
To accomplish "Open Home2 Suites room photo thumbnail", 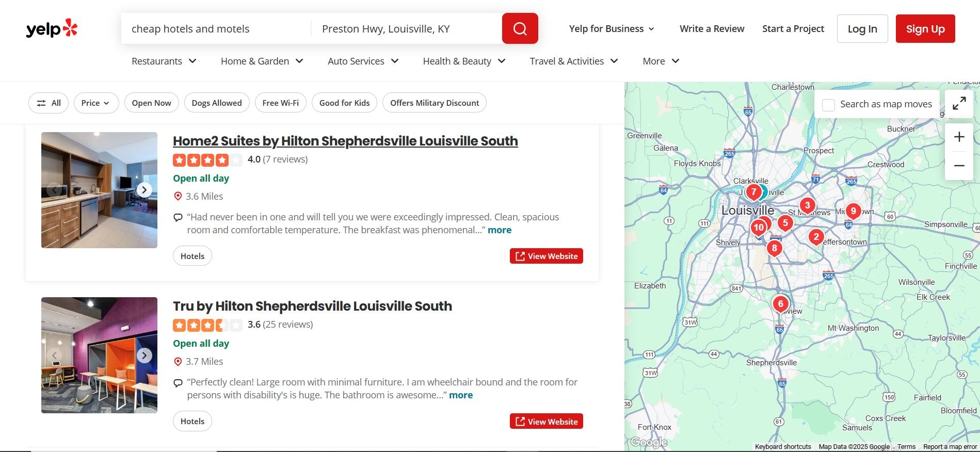I will [x=99, y=190].
